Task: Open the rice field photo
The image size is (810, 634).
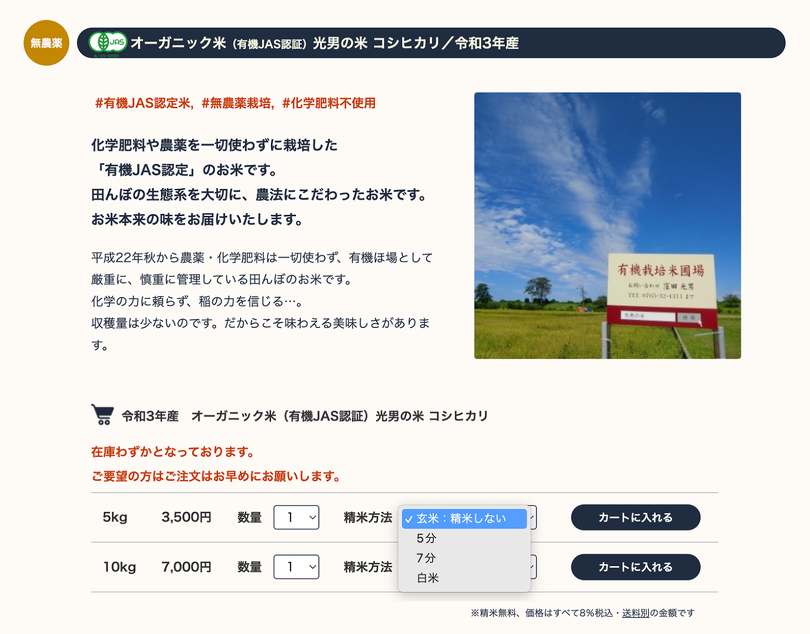Action: 607,226
